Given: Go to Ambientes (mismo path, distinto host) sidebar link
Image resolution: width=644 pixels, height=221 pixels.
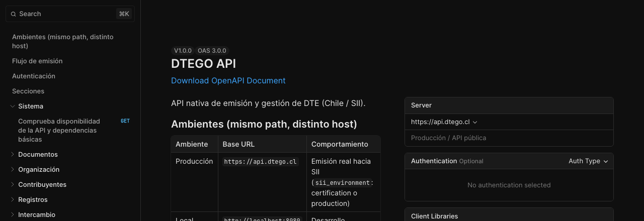Looking at the screenshot, I should (63, 41).
